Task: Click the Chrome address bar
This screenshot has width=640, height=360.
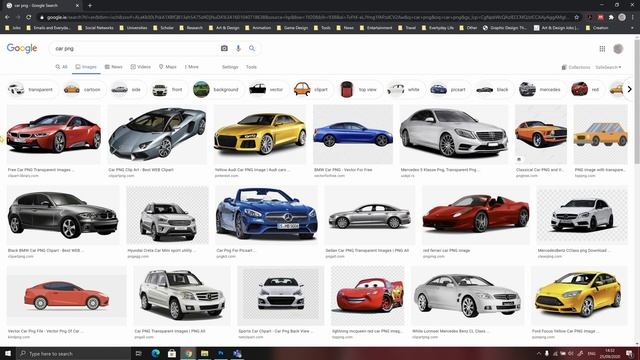Action: pyautogui.click(x=306, y=17)
